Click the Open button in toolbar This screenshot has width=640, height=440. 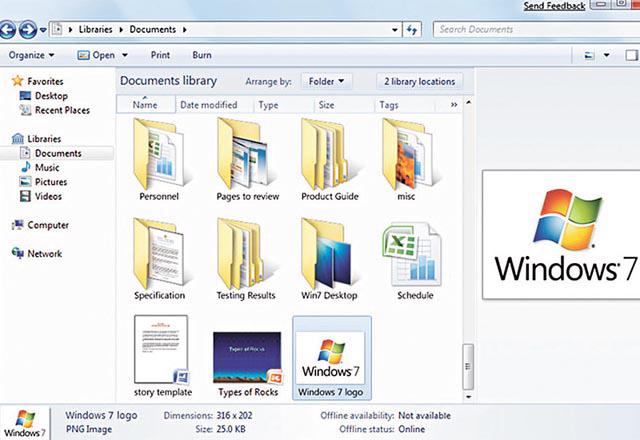pyautogui.click(x=96, y=55)
